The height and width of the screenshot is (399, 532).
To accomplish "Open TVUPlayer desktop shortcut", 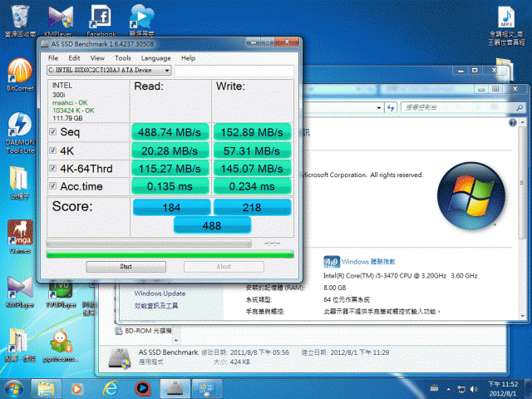I will [61, 291].
